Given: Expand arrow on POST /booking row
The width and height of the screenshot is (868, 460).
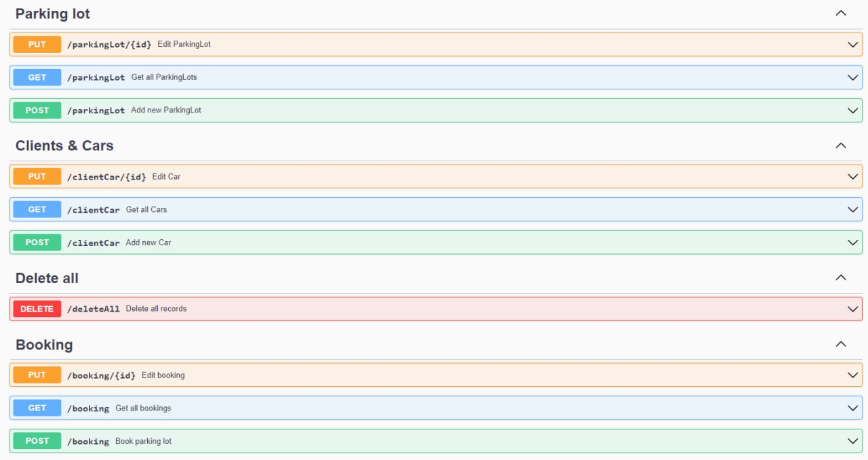Looking at the screenshot, I should point(853,441).
